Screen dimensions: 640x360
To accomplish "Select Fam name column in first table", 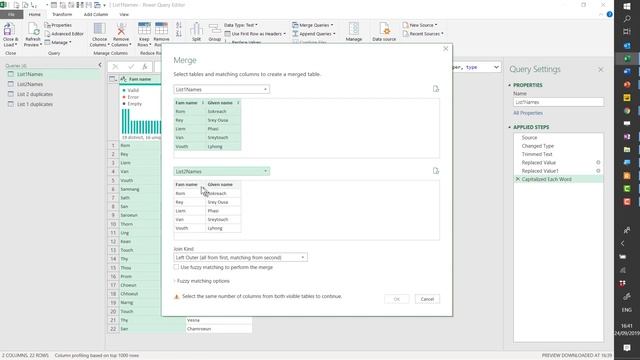I will [x=189, y=103].
